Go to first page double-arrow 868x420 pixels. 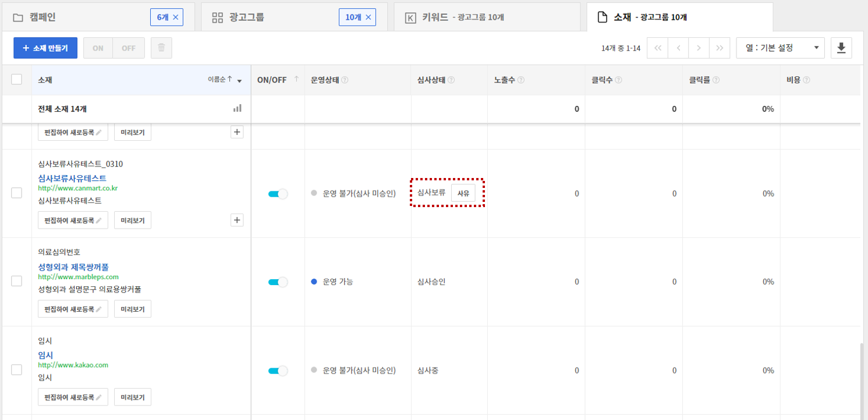tap(657, 48)
